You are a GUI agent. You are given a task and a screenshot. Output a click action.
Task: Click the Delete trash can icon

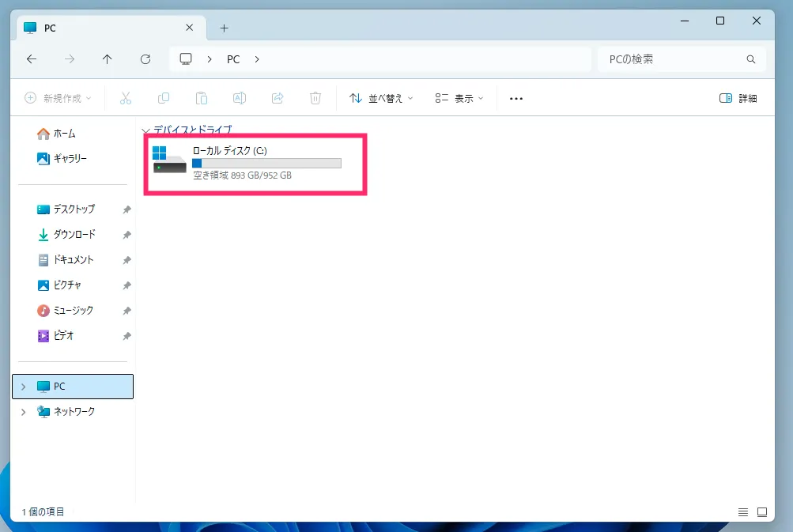(x=315, y=98)
